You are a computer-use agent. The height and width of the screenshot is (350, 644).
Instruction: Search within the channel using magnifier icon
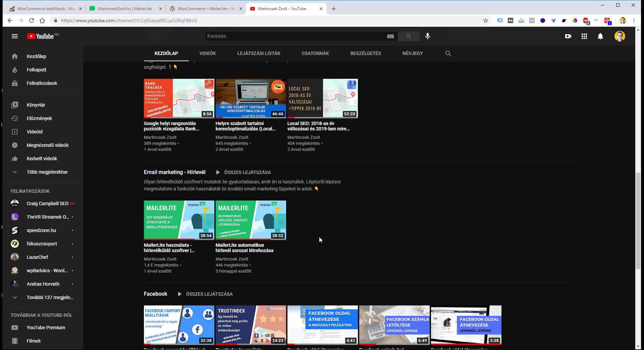448,53
